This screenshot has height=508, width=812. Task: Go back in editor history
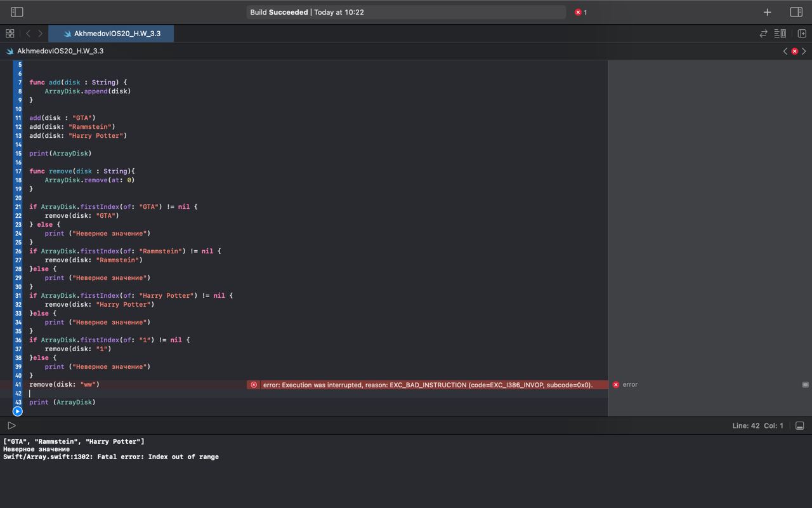pyautogui.click(x=28, y=34)
